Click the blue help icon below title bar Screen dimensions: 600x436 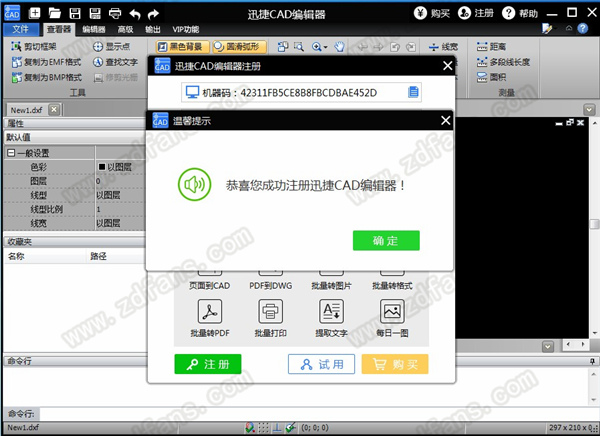[x=583, y=28]
